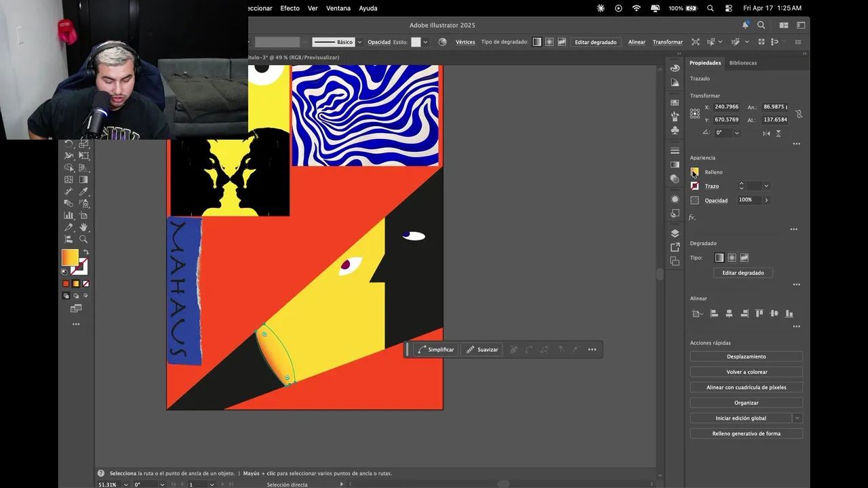Select the Hand tool
The image size is (868, 488).
[x=84, y=227]
